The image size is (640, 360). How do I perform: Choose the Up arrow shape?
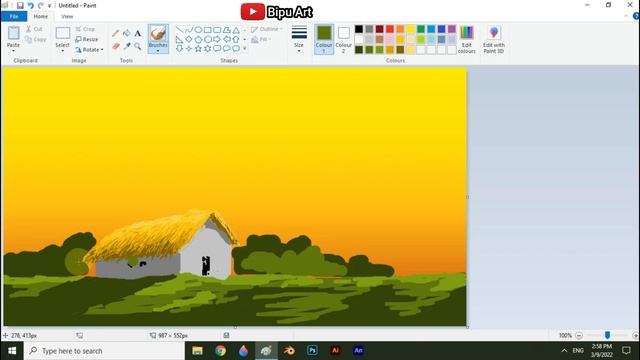236,40
